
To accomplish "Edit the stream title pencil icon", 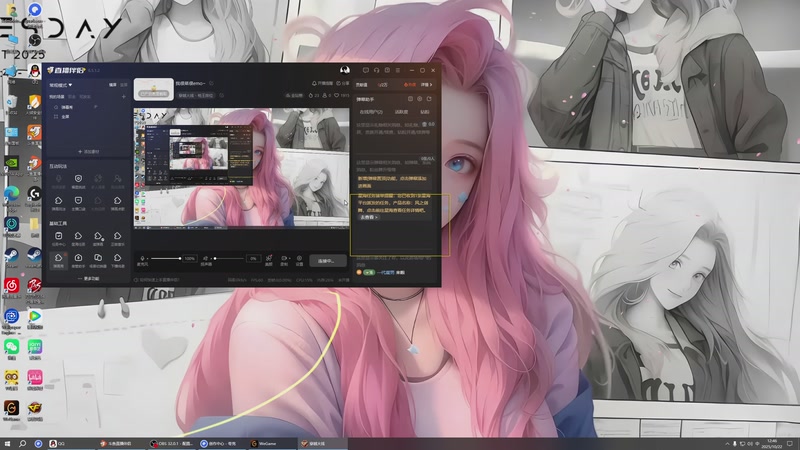I will tap(211, 83).
